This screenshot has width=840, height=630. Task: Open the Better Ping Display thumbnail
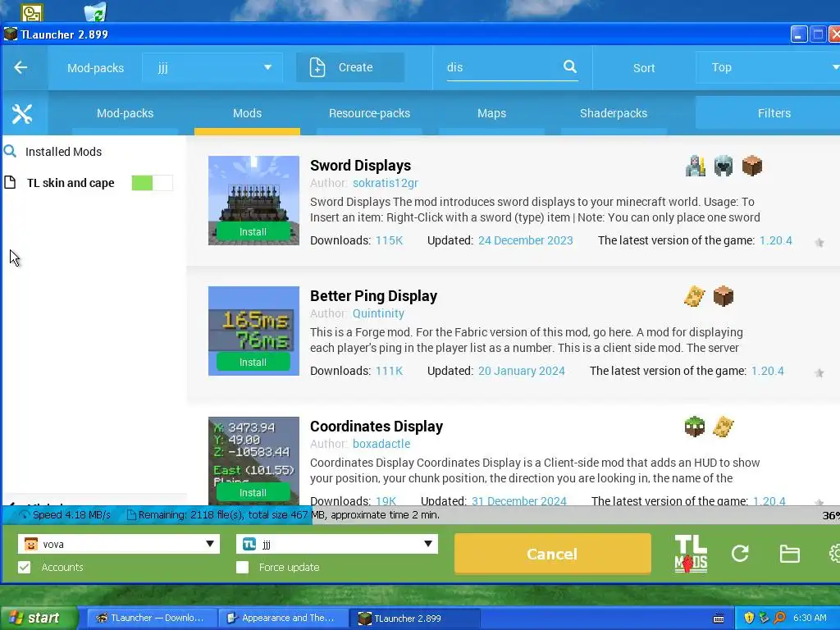[x=253, y=331]
